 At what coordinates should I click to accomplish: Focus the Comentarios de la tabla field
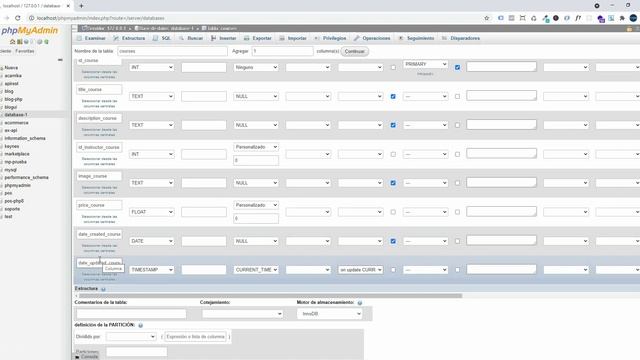pyautogui.click(x=131, y=313)
